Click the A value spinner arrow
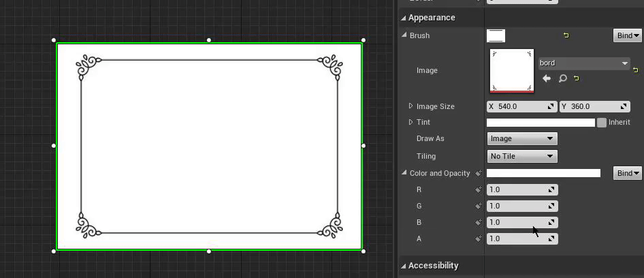The height and width of the screenshot is (278, 644). click(x=551, y=238)
